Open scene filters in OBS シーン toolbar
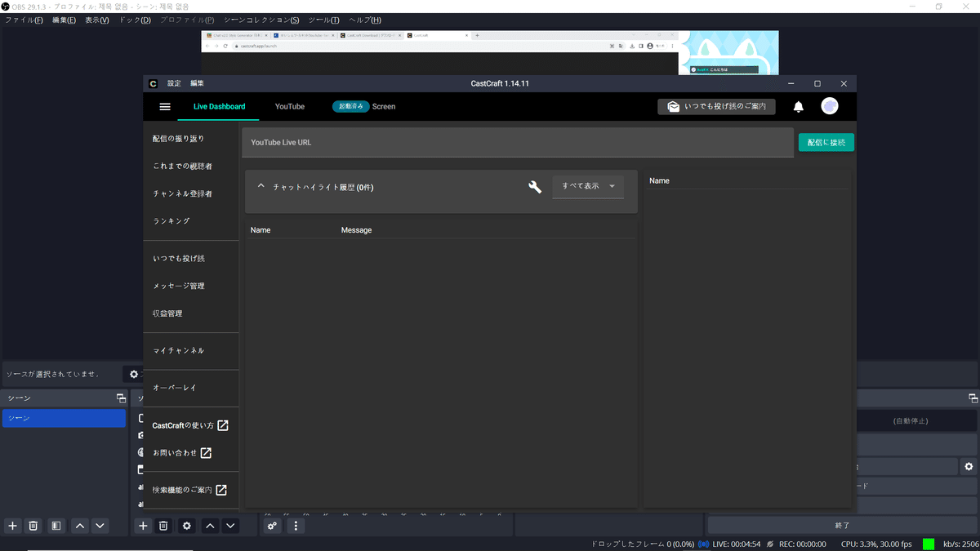The width and height of the screenshot is (980, 551). [x=56, y=526]
